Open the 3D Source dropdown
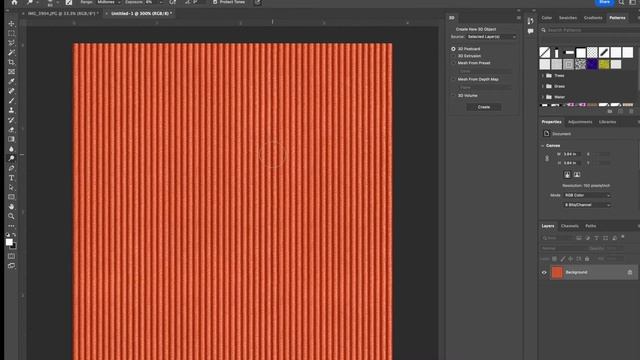The image size is (640, 360). coord(491,37)
